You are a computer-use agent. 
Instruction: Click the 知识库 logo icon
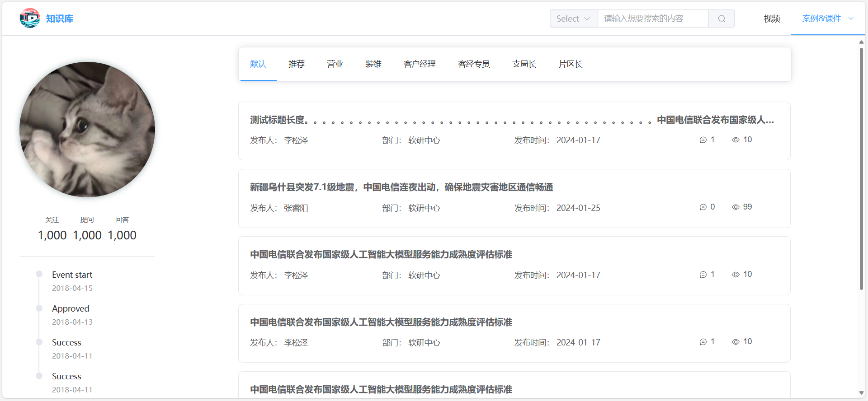pos(30,18)
